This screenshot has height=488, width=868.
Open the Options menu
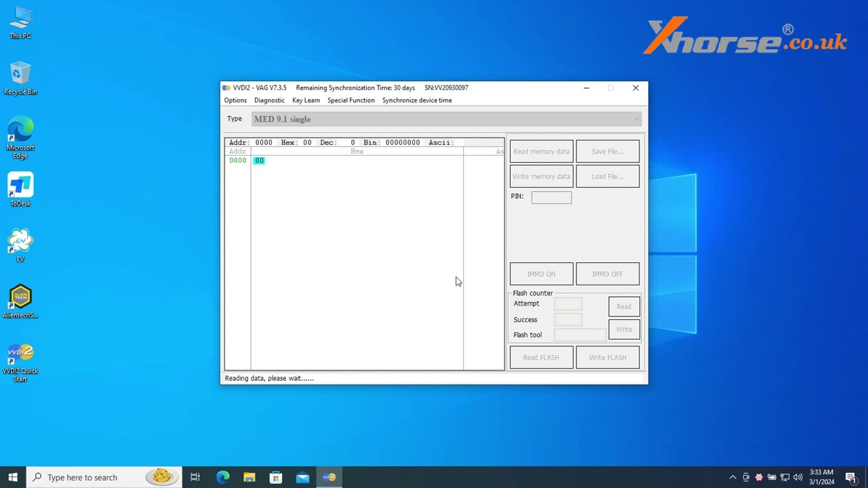coord(235,100)
